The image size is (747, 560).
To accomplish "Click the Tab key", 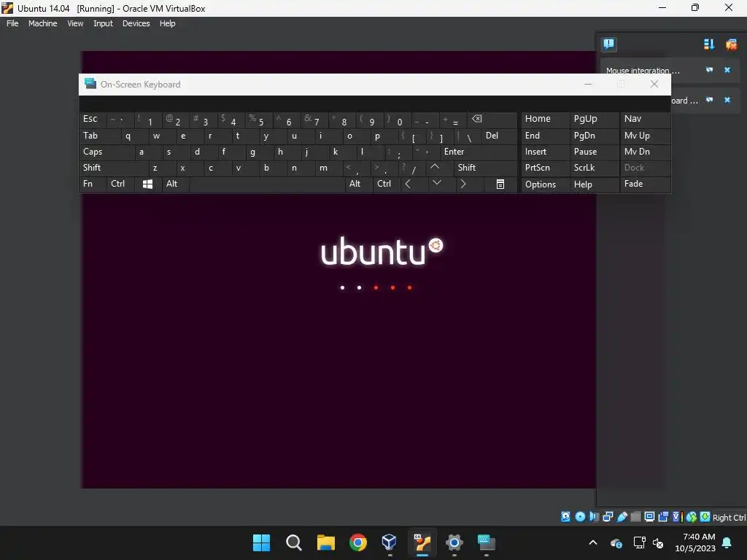I will point(99,136).
